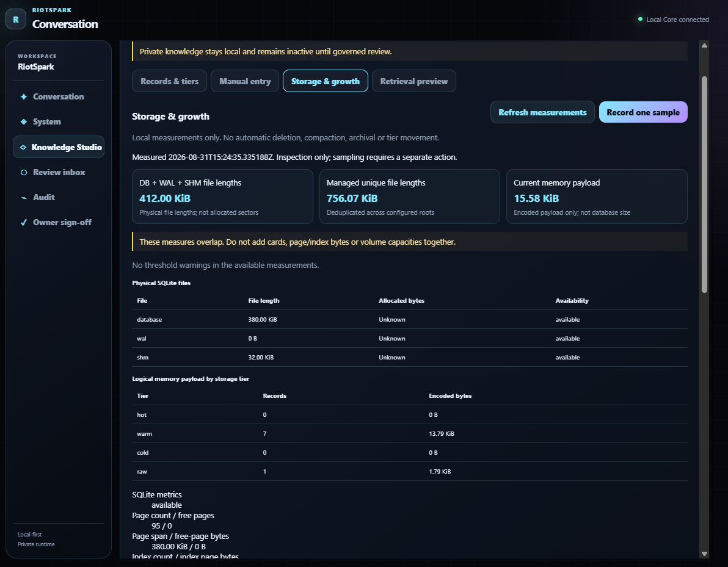This screenshot has height=567, width=728.
Task: Select the Storage & growth tab
Action: tap(325, 81)
